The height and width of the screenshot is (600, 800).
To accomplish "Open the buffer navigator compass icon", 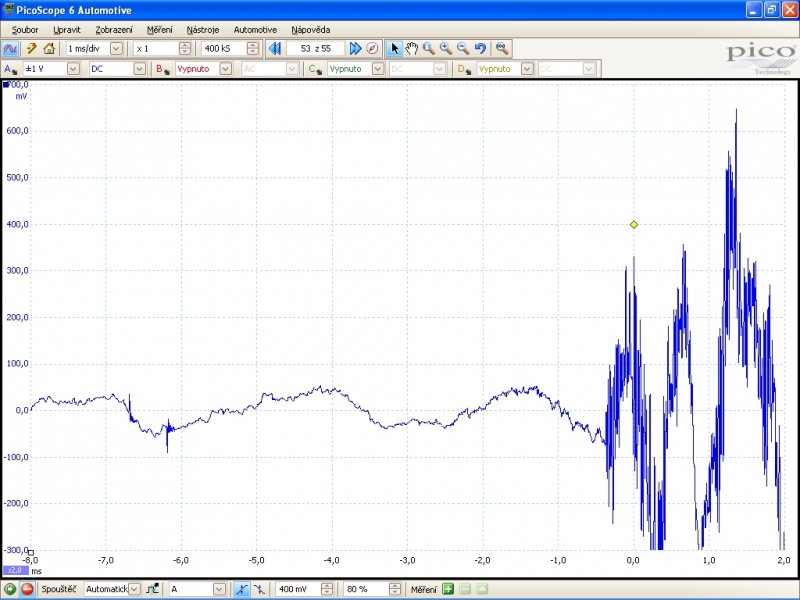I will [372, 48].
